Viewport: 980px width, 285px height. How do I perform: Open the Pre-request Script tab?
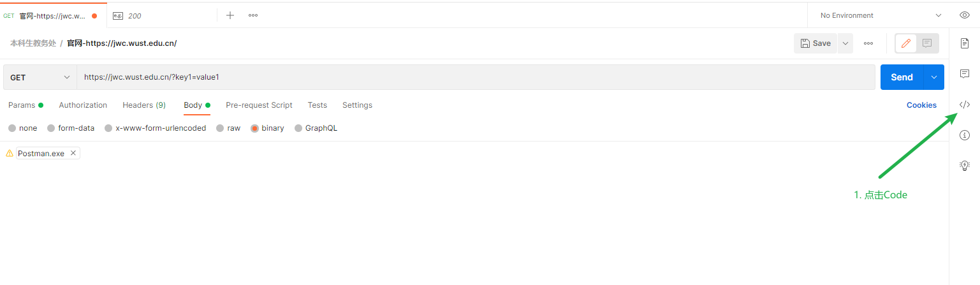(x=259, y=105)
